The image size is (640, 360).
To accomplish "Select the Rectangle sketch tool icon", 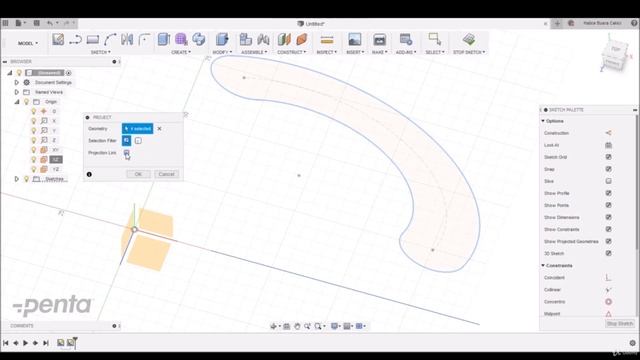I will (x=93, y=40).
